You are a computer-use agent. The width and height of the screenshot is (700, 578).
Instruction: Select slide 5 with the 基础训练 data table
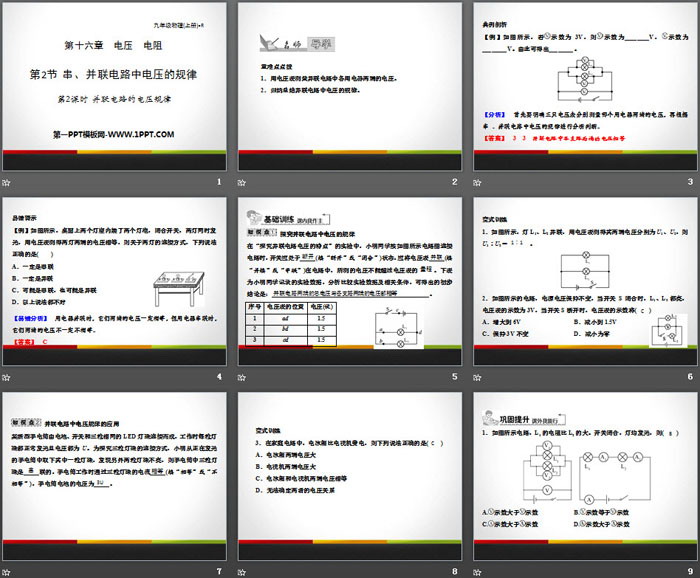tap(350, 282)
